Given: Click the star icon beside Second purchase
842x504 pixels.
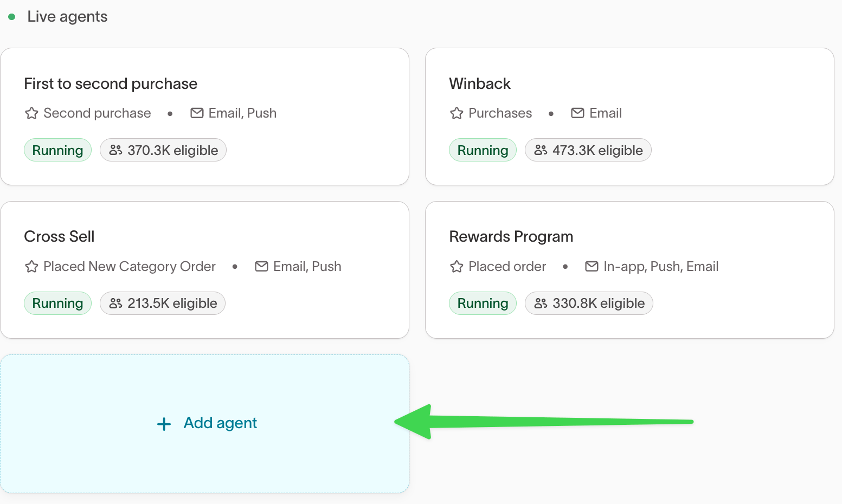Looking at the screenshot, I should point(31,113).
